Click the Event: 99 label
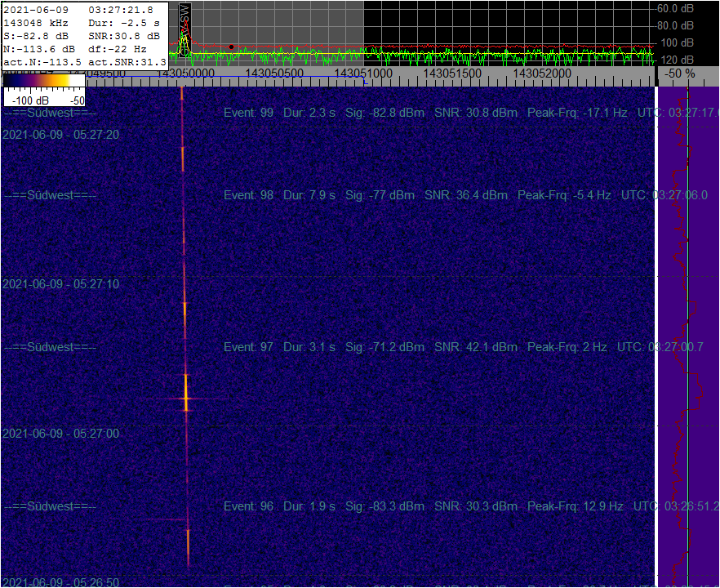 pyautogui.click(x=248, y=113)
